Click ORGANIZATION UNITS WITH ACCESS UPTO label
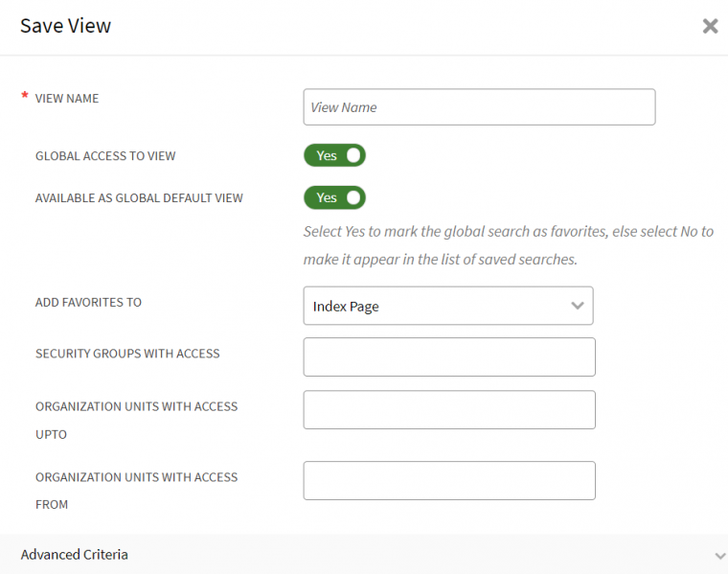This screenshot has height=574, width=728. click(136, 406)
